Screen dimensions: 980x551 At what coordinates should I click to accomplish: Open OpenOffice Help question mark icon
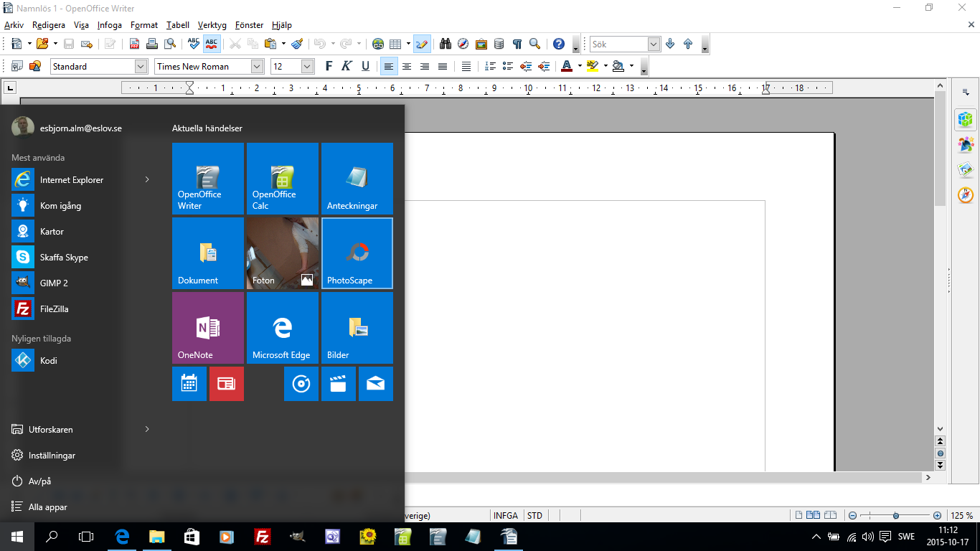point(559,44)
